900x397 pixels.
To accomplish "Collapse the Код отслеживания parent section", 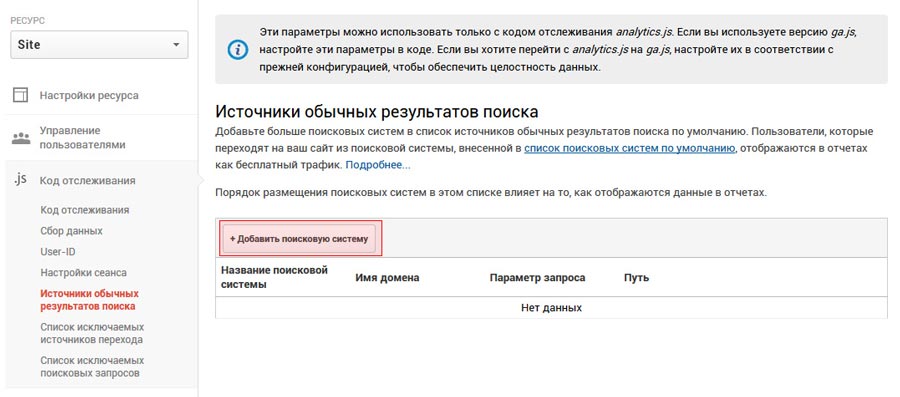I will pos(87,181).
